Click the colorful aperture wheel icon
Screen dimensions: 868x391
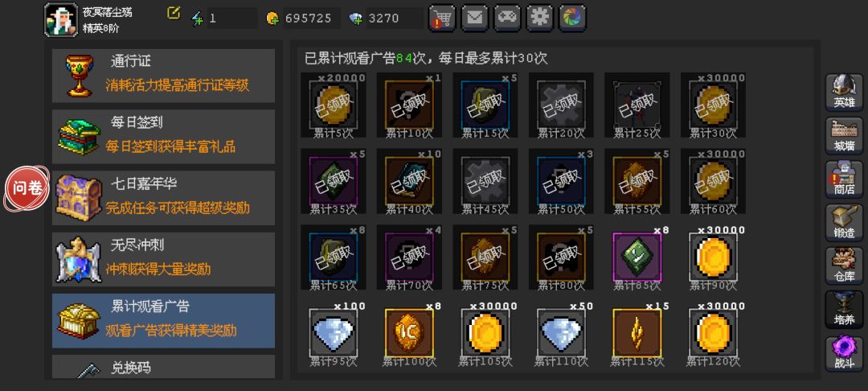coord(573,19)
